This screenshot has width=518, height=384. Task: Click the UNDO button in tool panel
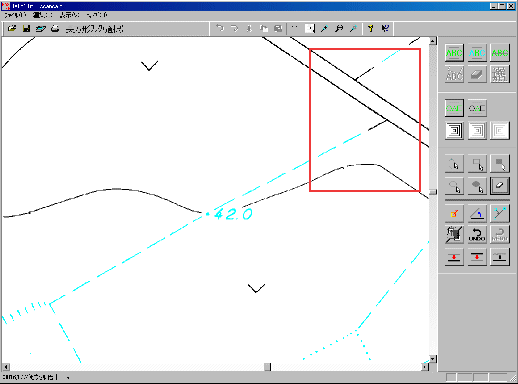477,234
